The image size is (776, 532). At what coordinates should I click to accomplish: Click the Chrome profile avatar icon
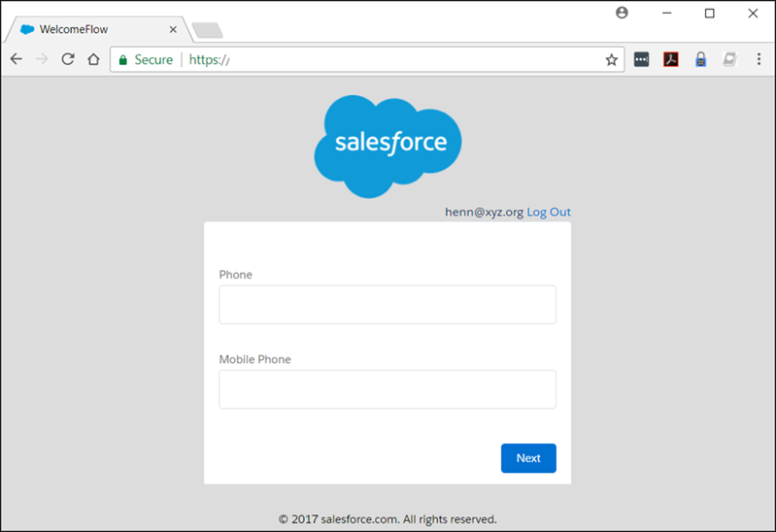pyautogui.click(x=623, y=13)
